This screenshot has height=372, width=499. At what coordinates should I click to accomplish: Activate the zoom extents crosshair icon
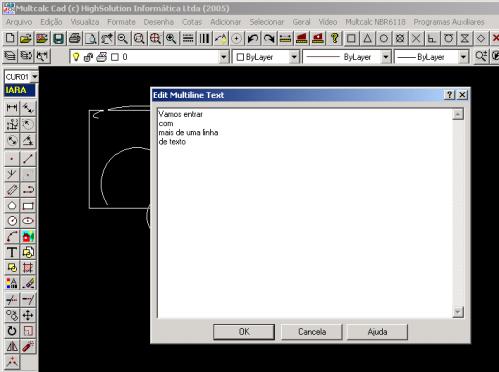pos(155,39)
